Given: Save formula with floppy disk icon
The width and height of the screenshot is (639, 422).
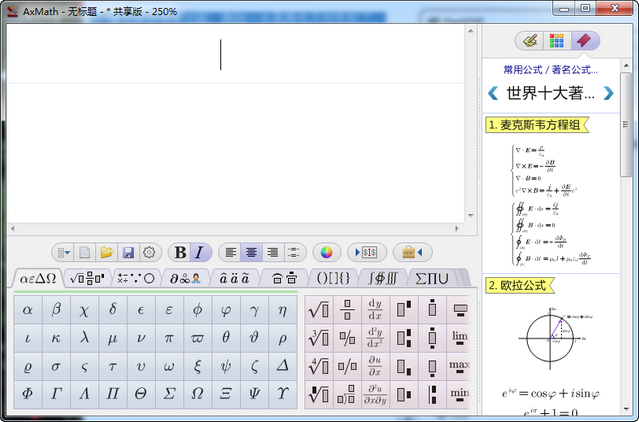Looking at the screenshot, I should click(128, 253).
